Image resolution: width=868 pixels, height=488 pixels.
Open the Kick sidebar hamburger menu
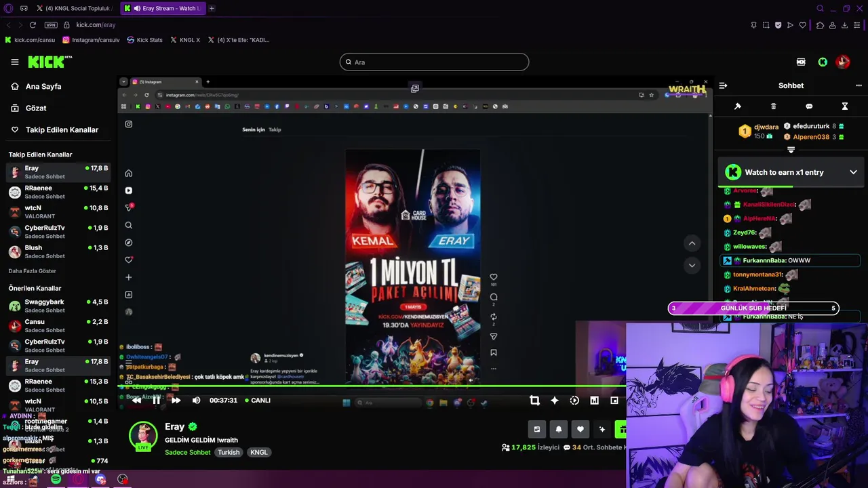pos(15,62)
